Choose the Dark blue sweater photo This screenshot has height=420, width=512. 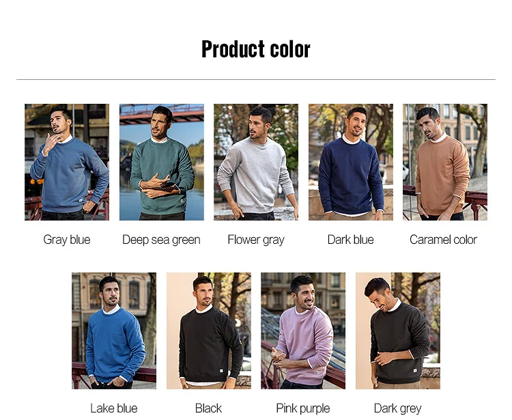[351, 162]
